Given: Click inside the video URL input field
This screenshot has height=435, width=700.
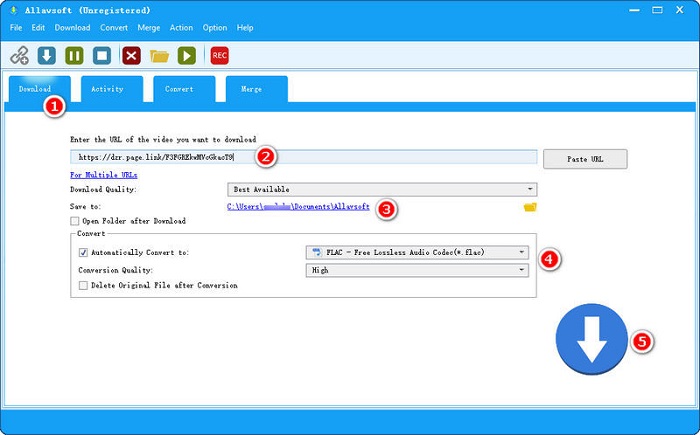Looking at the screenshot, I should pyautogui.click(x=304, y=157).
